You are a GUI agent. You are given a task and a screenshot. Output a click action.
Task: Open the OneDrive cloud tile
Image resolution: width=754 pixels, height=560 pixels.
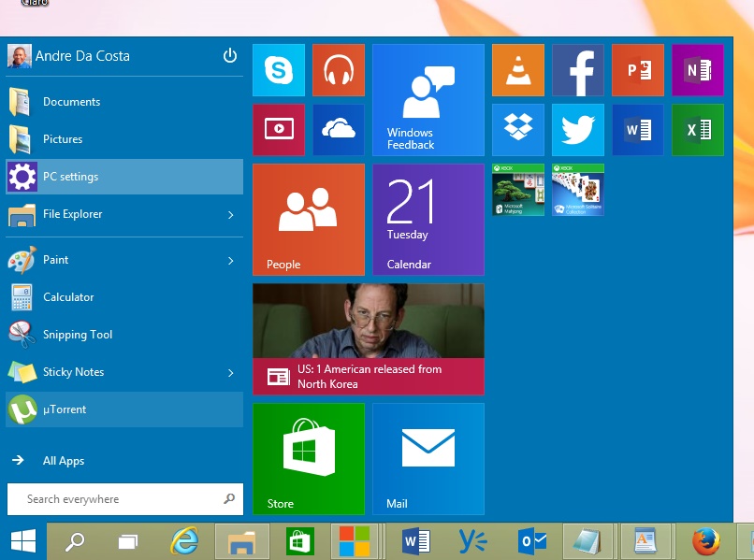click(x=339, y=130)
